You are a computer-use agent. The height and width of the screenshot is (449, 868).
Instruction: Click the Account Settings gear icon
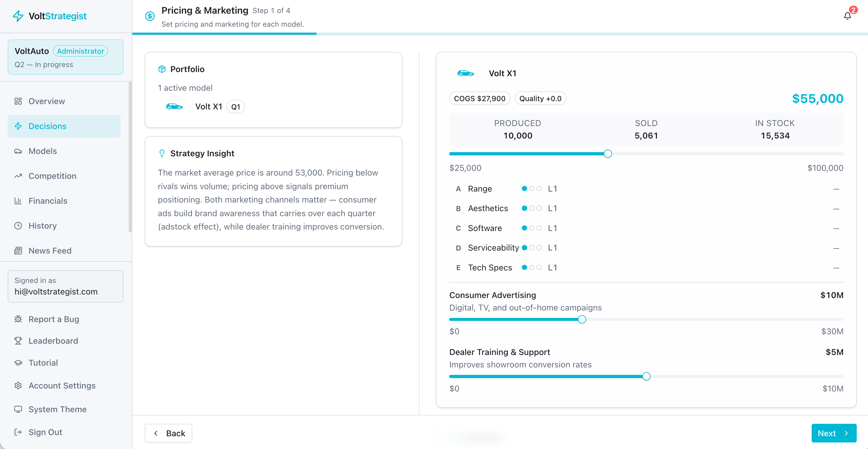coord(18,385)
